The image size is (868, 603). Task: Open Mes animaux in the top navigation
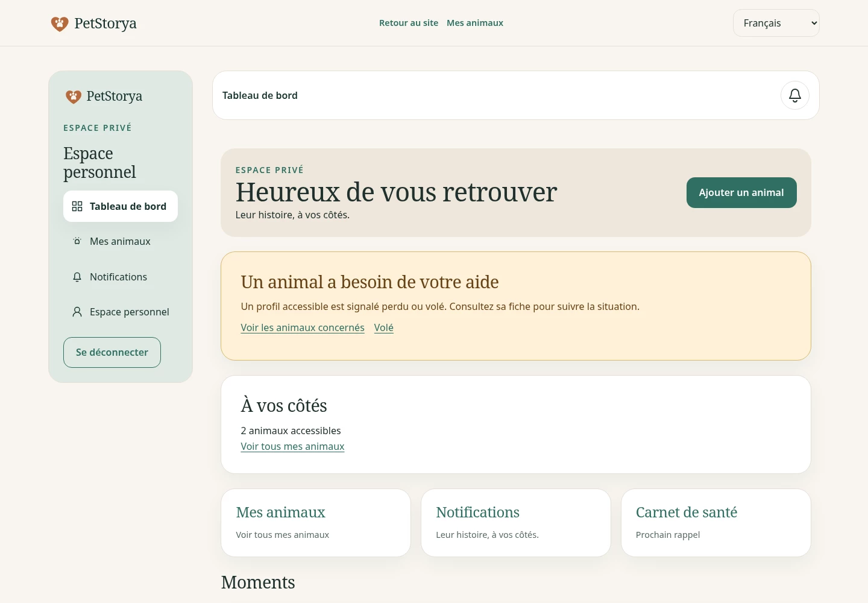(475, 23)
